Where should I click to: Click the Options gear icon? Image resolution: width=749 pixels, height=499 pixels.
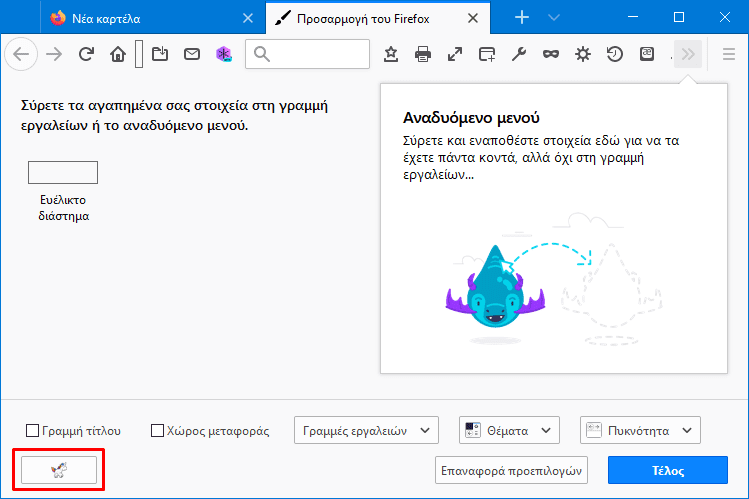(583, 54)
